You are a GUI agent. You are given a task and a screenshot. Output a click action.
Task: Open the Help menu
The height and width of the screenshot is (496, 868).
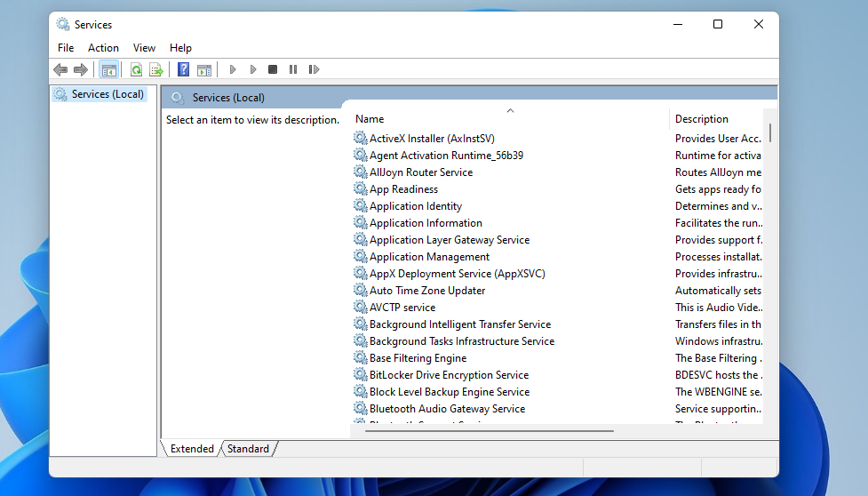(180, 48)
